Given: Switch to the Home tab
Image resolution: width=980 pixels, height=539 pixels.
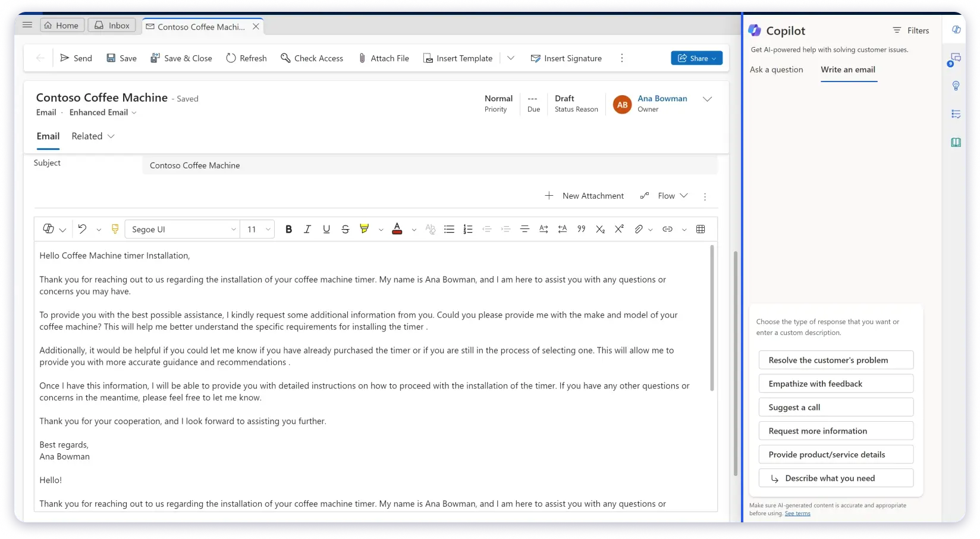Looking at the screenshot, I should 62,25.
